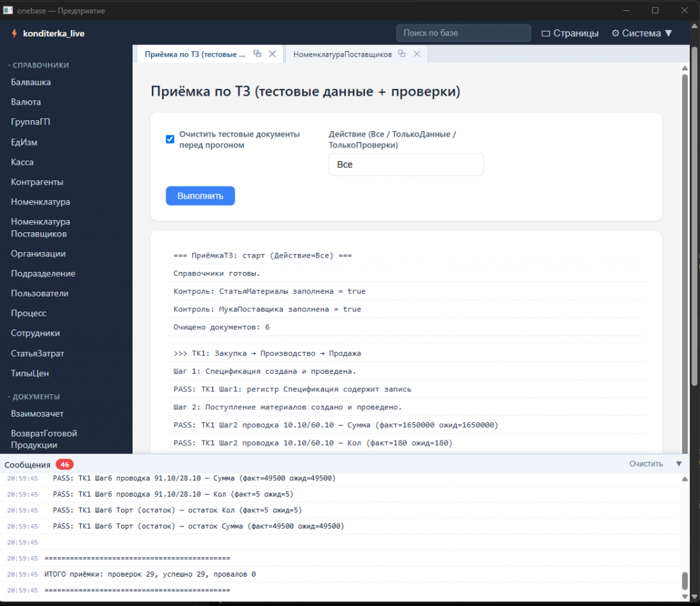Open Контрагенты in the sidebar
The image size is (700, 606).
pos(37,182)
